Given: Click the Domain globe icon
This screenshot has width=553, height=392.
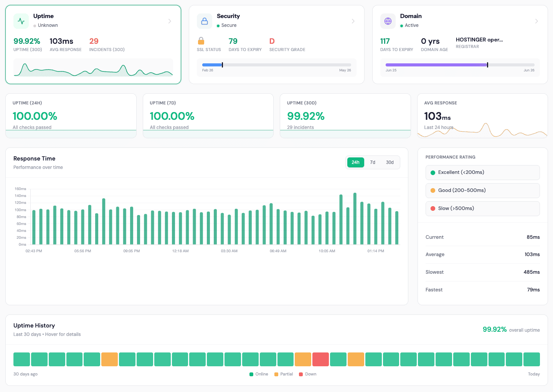Looking at the screenshot, I should (x=388, y=21).
